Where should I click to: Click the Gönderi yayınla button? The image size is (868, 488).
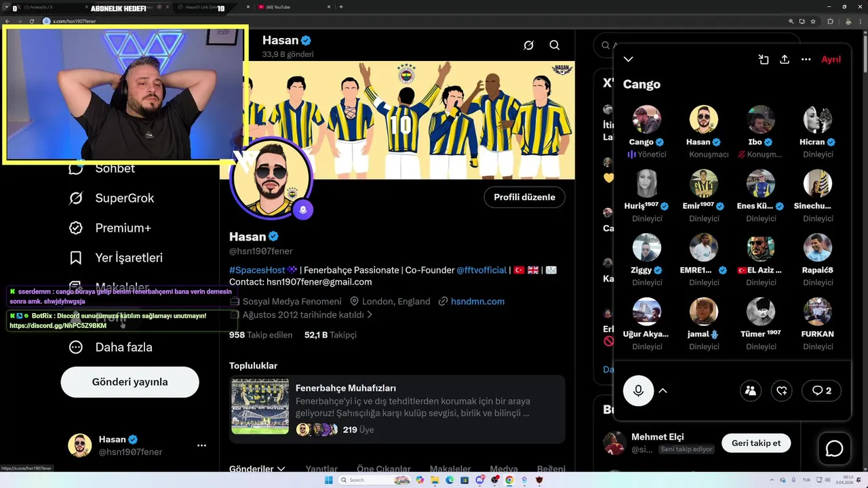(x=130, y=382)
